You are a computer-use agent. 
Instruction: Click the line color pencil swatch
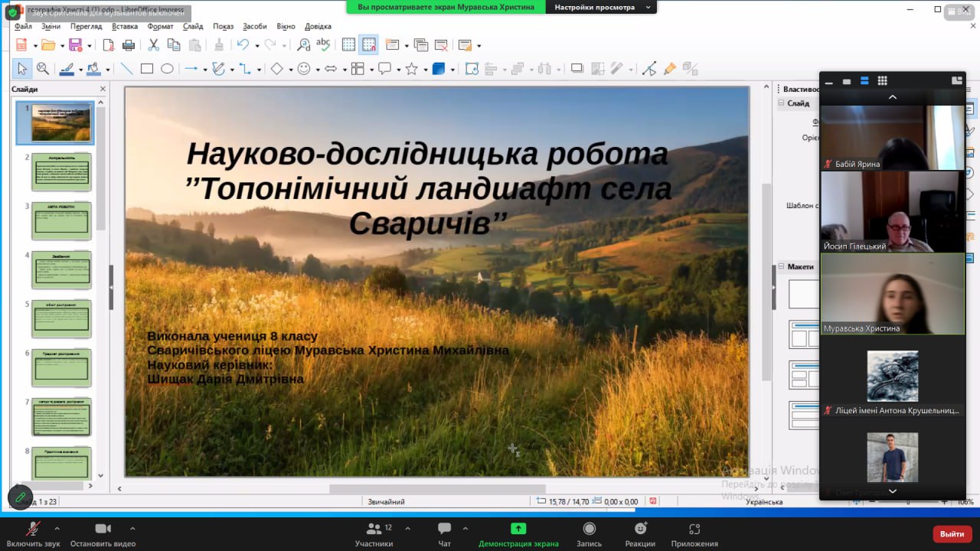click(x=66, y=69)
